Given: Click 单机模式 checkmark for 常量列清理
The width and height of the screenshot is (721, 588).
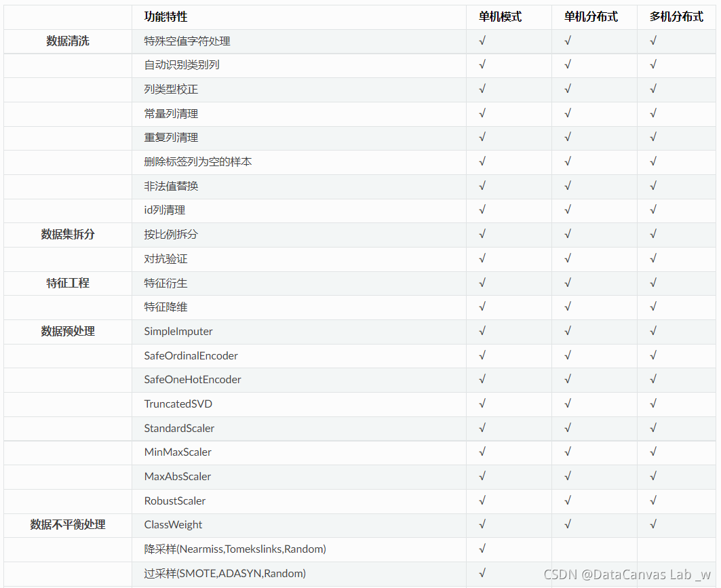Looking at the screenshot, I should click(x=482, y=113).
